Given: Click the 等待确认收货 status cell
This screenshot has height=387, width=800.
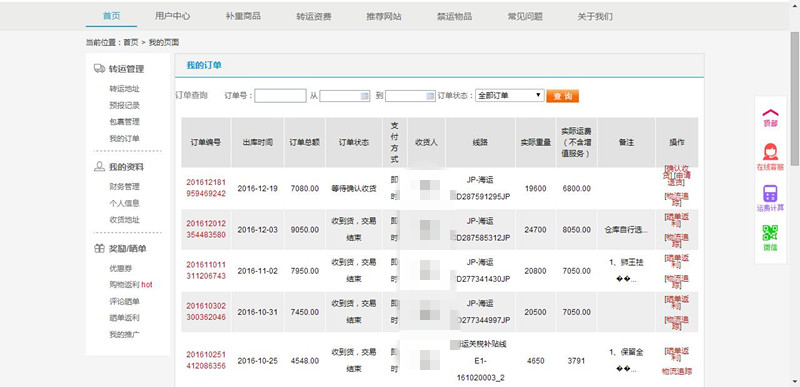Looking at the screenshot, I should tap(354, 188).
